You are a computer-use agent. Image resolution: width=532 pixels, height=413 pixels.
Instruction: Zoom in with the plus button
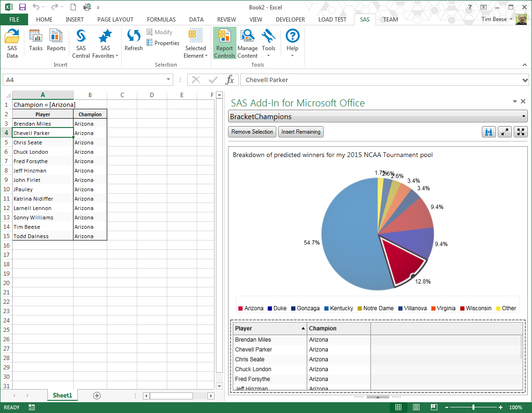tap(501, 407)
